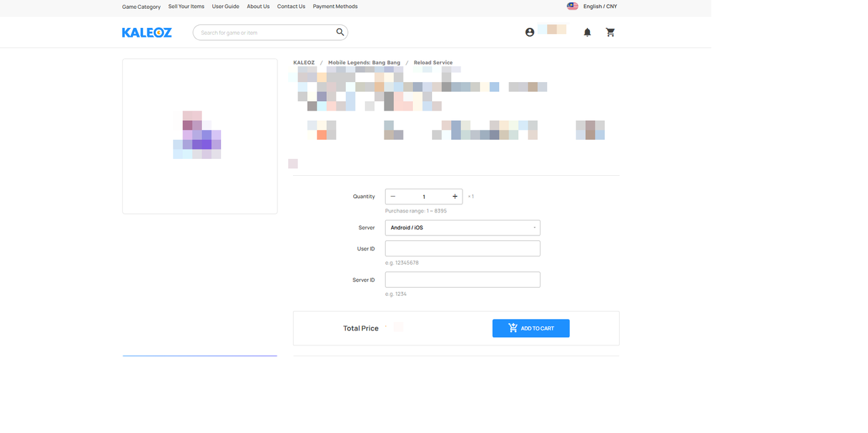The width and height of the screenshot is (868, 433).
Task: Open the Game Category menu
Action: (x=141, y=7)
